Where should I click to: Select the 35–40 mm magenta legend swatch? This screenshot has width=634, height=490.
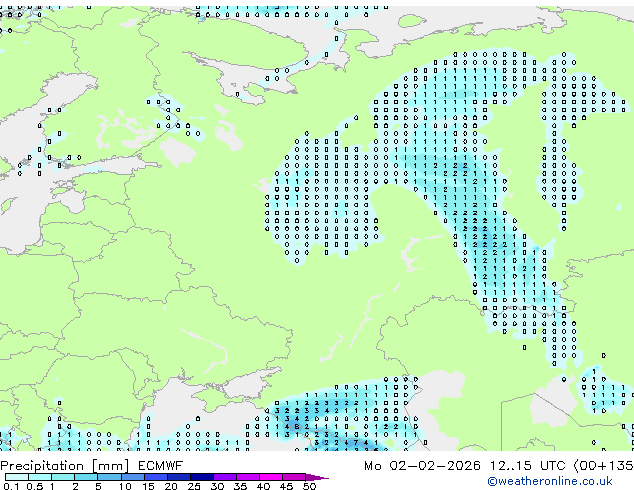pyautogui.click(x=247, y=477)
